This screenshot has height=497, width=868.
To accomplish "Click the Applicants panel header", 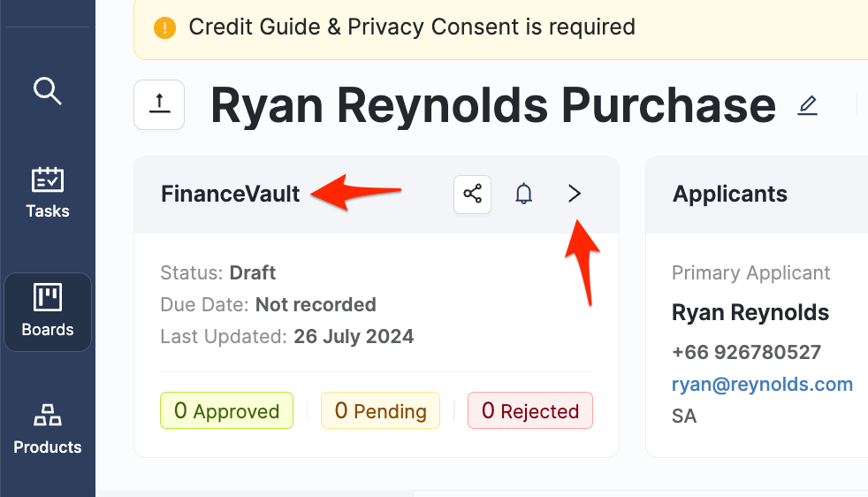I will click(x=730, y=194).
